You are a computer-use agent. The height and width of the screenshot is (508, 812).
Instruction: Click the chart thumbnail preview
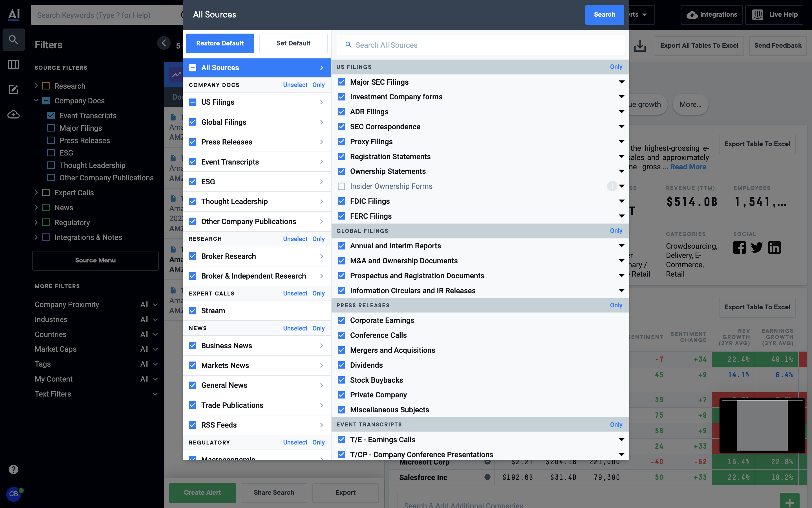point(762,425)
